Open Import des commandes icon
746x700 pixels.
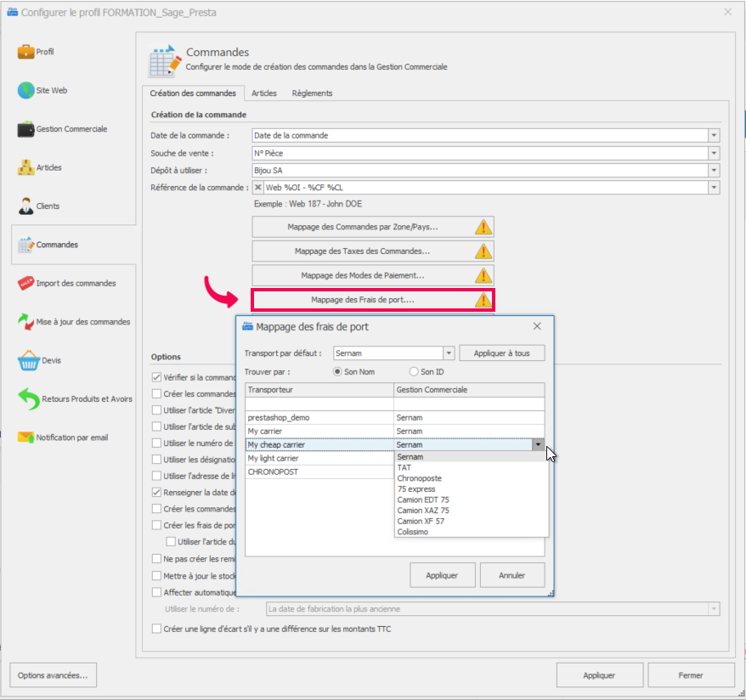coord(25,284)
